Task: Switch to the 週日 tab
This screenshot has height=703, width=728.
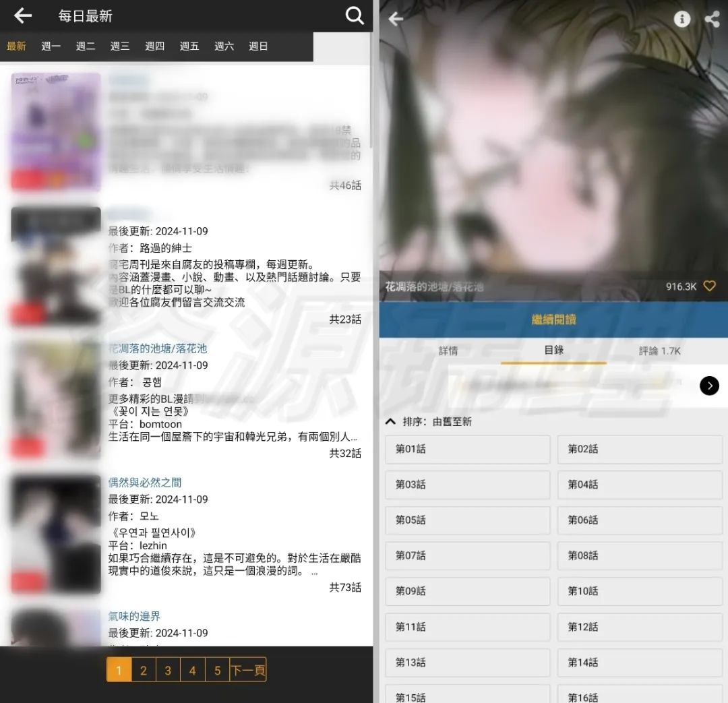Action: pyautogui.click(x=258, y=46)
